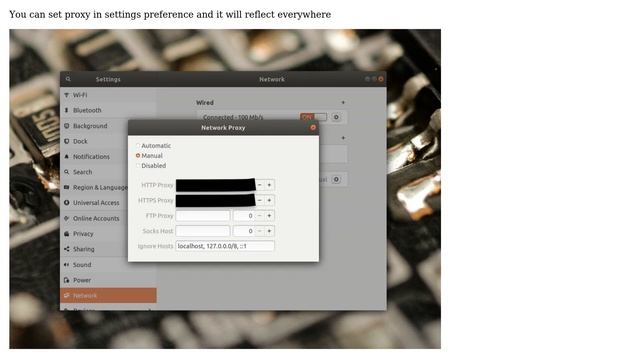Increase the HTTP Proxy port with plus
640x360 pixels.
click(x=269, y=185)
